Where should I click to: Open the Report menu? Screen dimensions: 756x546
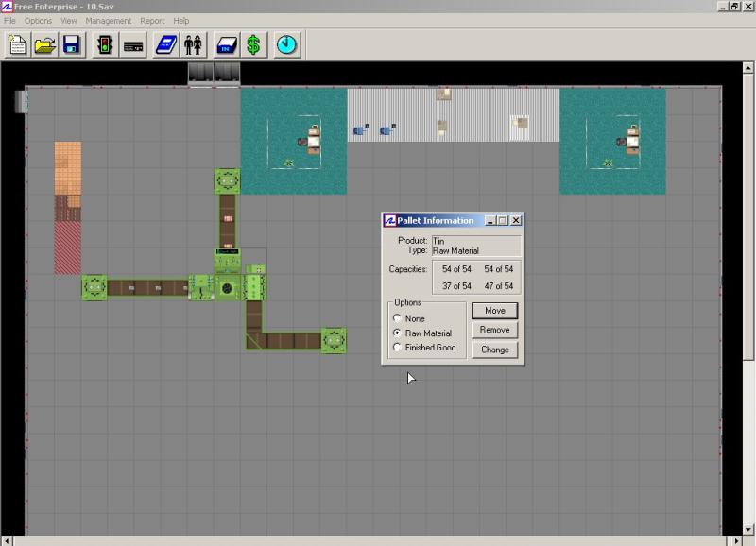(152, 21)
